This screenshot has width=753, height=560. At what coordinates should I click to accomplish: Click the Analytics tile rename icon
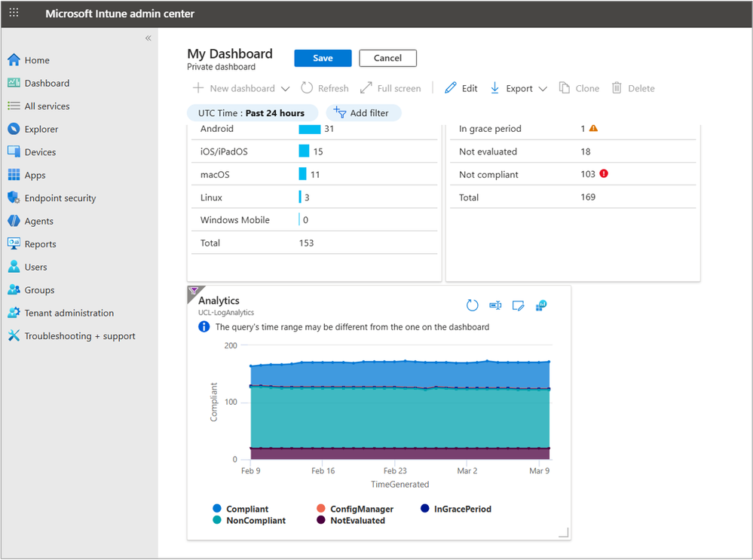coord(496,305)
